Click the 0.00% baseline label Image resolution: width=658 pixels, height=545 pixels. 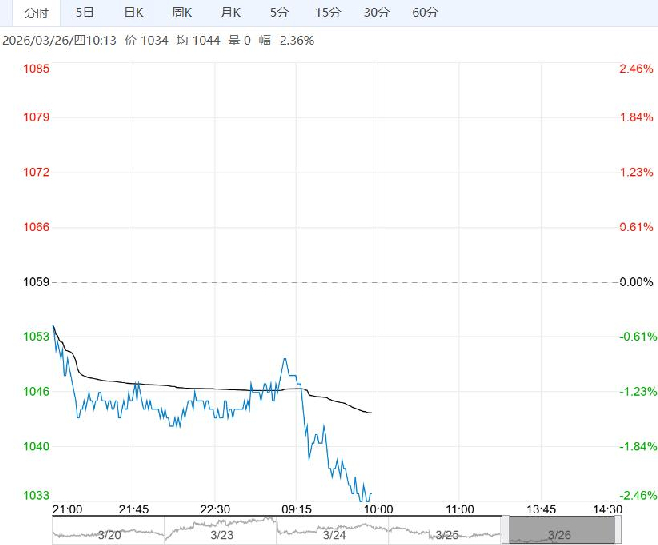tap(636, 282)
